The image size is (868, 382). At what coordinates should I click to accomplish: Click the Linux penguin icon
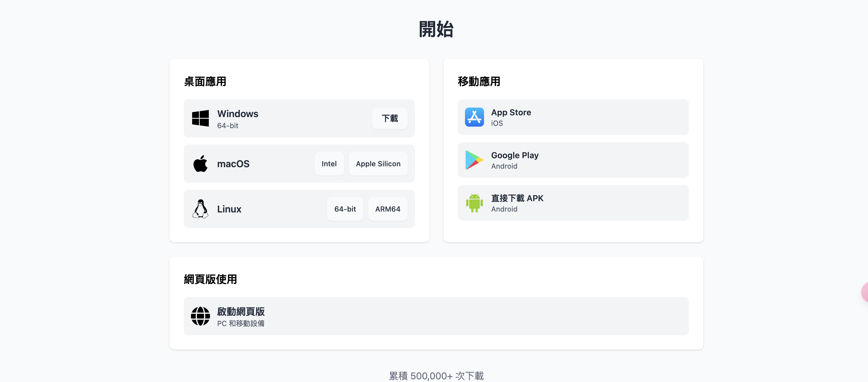200,209
